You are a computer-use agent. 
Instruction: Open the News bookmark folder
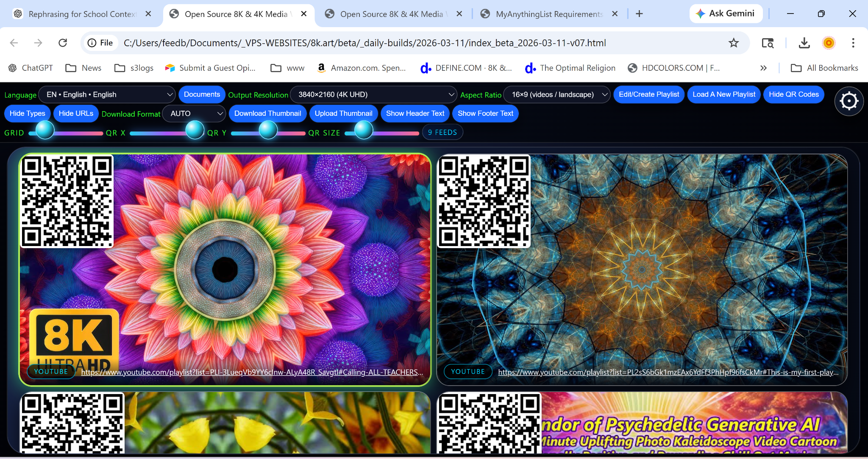point(83,68)
